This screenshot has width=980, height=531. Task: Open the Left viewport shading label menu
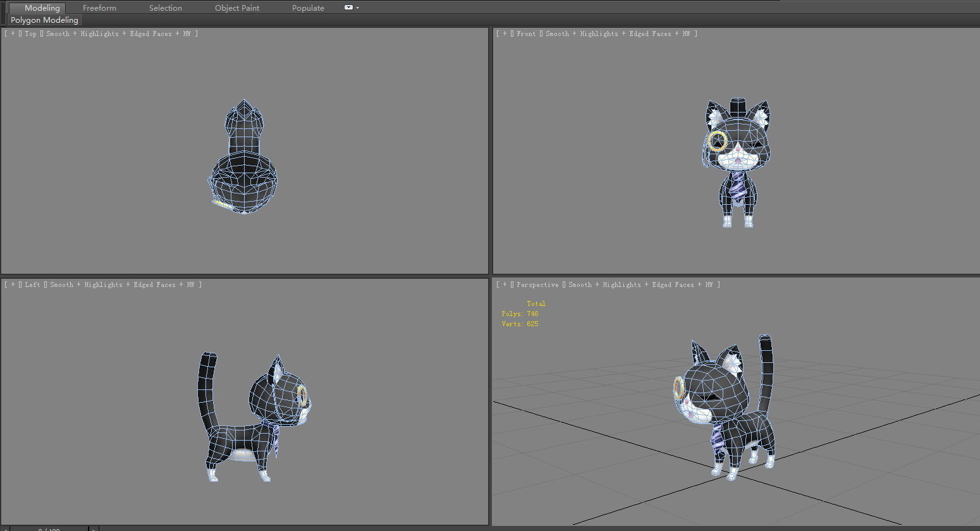point(122,284)
